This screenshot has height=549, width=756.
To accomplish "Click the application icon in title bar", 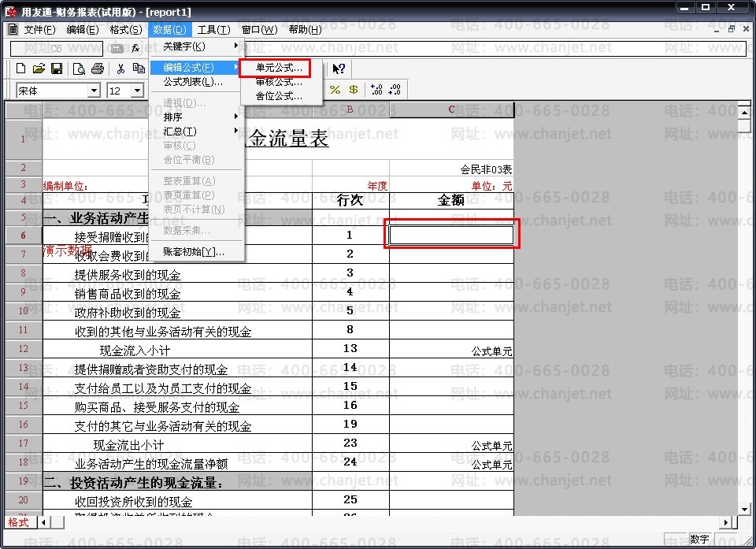I will coord(10,11).
